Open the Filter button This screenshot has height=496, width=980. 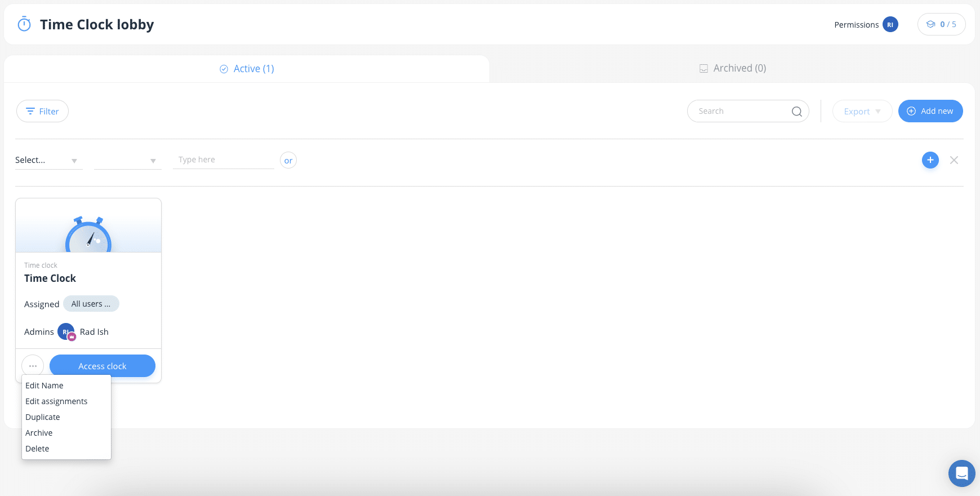pos(42,111)
